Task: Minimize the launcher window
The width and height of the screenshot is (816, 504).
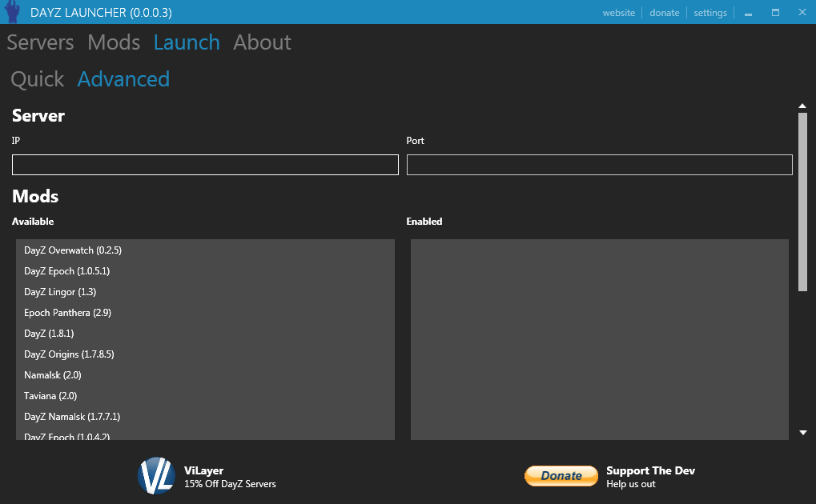Action: pyautogui.click(x=748, y=13)
